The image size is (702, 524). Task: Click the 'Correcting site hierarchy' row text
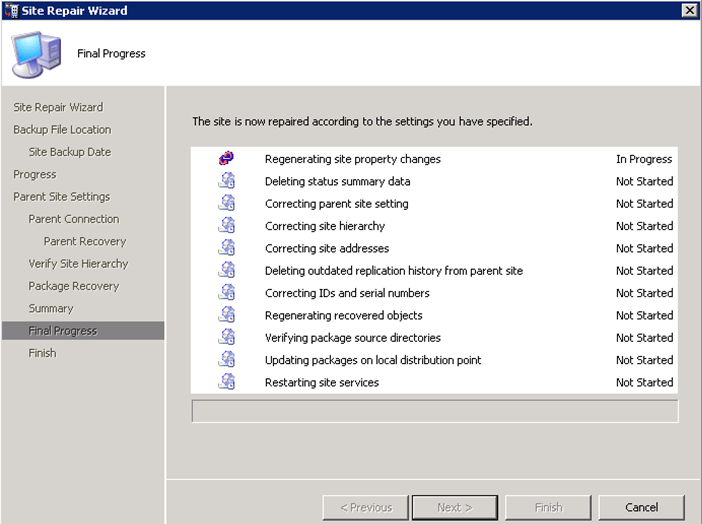325,226
